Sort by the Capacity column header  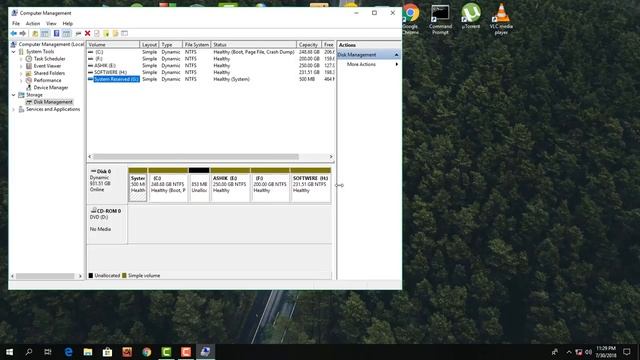309,44
